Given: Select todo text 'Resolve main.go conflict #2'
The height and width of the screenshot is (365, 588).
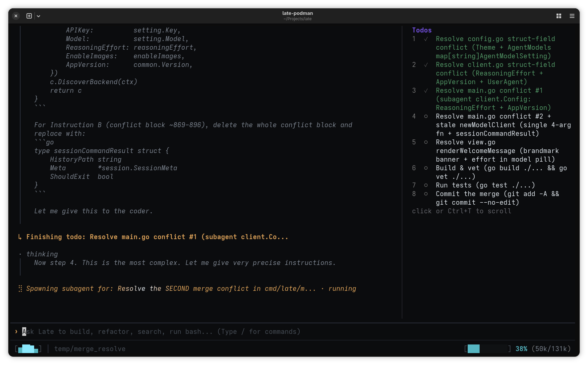Looking at the screenshot, I should [x=489, y=116].
